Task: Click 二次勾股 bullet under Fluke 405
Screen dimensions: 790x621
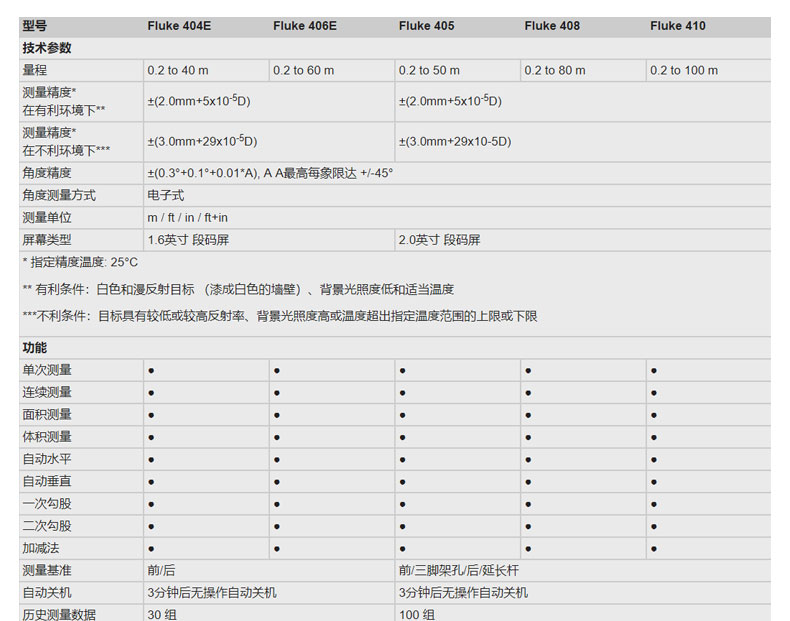Action: pyautogui.click(x=402, y=526)
